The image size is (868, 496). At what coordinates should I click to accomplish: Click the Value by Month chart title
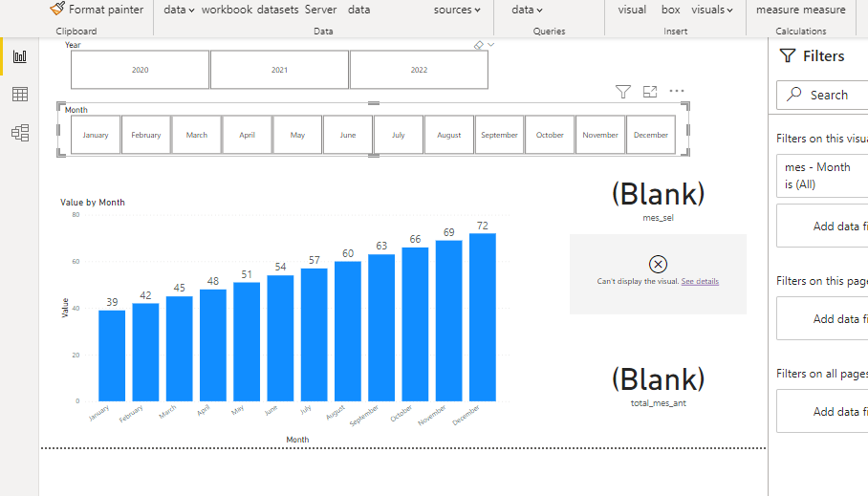(93, 203)
